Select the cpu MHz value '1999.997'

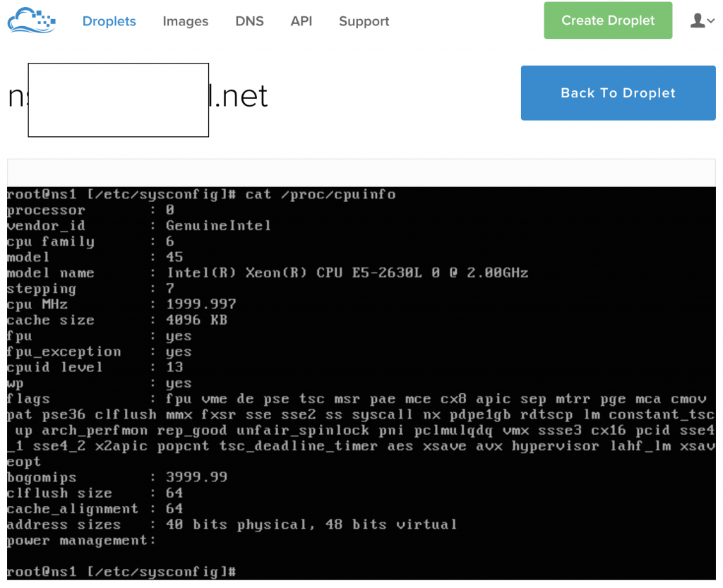pos(201,304)
